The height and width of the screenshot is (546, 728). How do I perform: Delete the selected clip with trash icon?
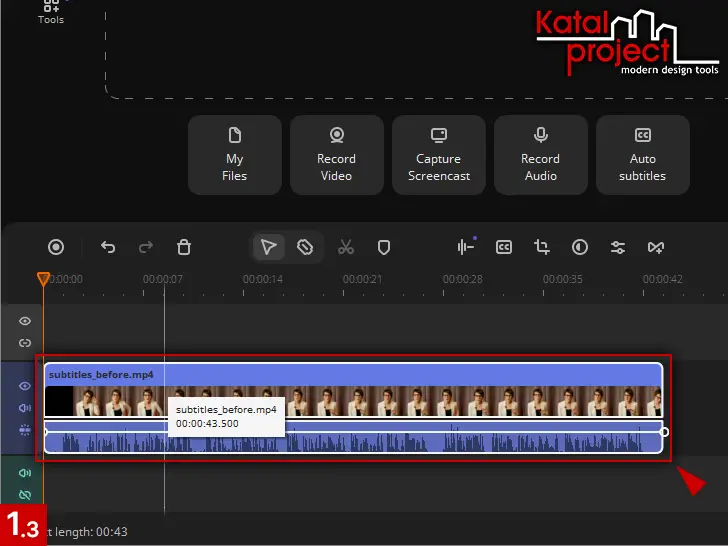pyautogui.click(x=184, y=247)
